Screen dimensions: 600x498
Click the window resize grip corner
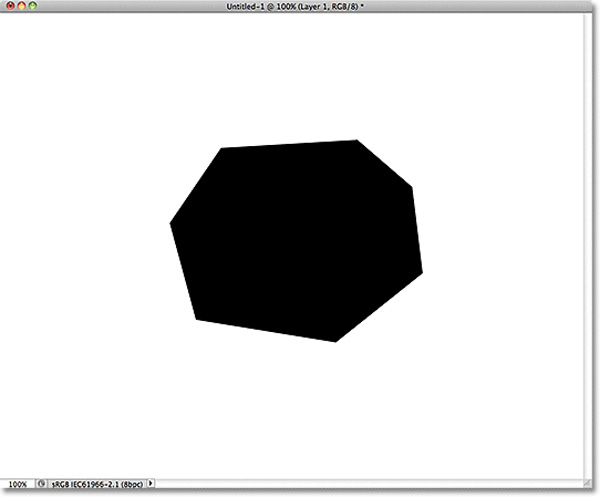pos(585,482)
